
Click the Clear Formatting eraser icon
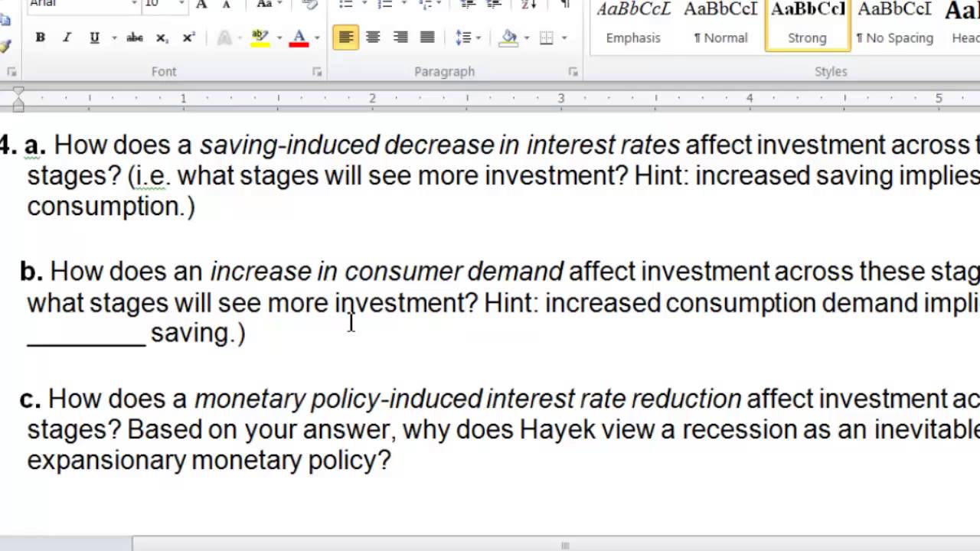click(x=310, y=5)
